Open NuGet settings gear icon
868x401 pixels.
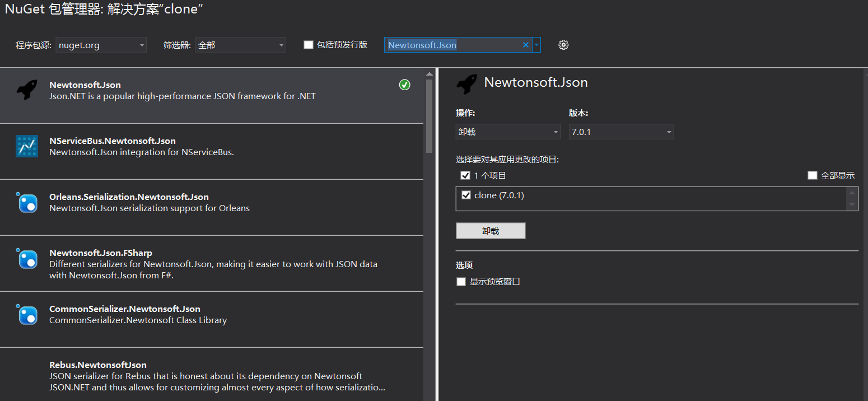(563, 45)
